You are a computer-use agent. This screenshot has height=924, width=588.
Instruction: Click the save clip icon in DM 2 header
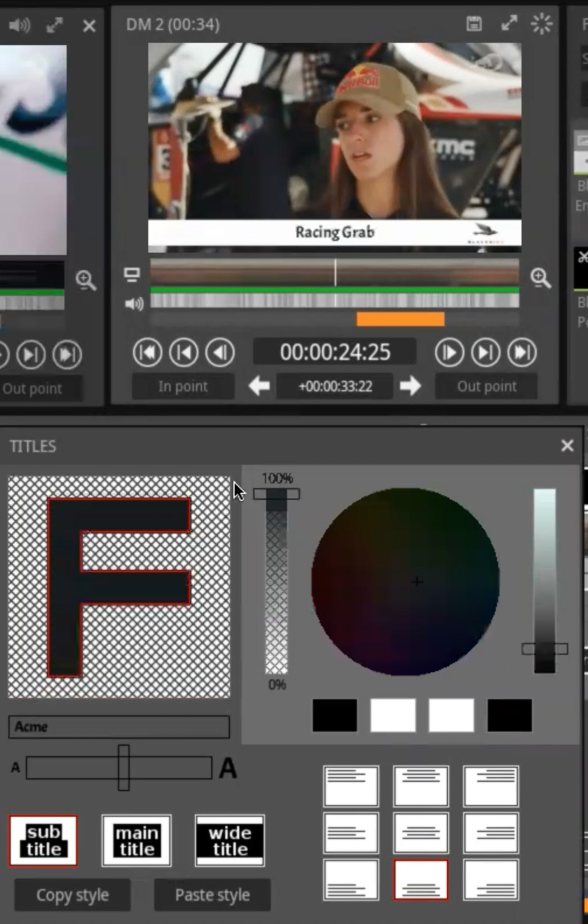(474, 24)
